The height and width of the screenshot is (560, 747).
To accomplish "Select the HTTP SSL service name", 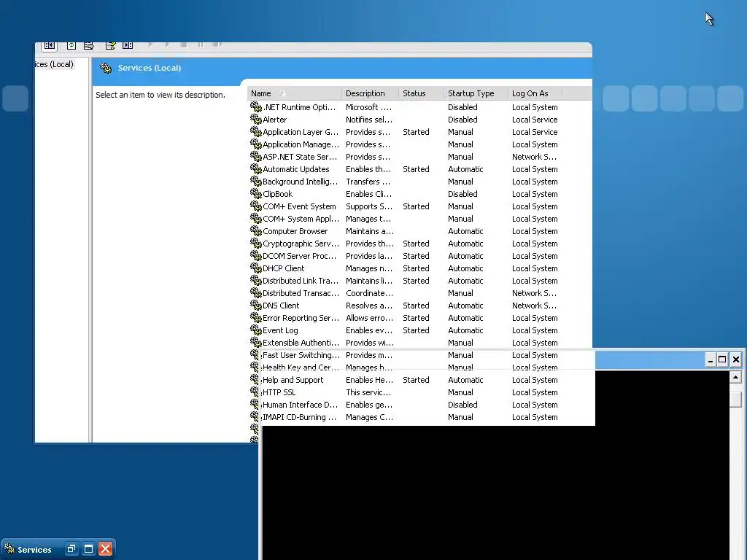I will (279, 392).
